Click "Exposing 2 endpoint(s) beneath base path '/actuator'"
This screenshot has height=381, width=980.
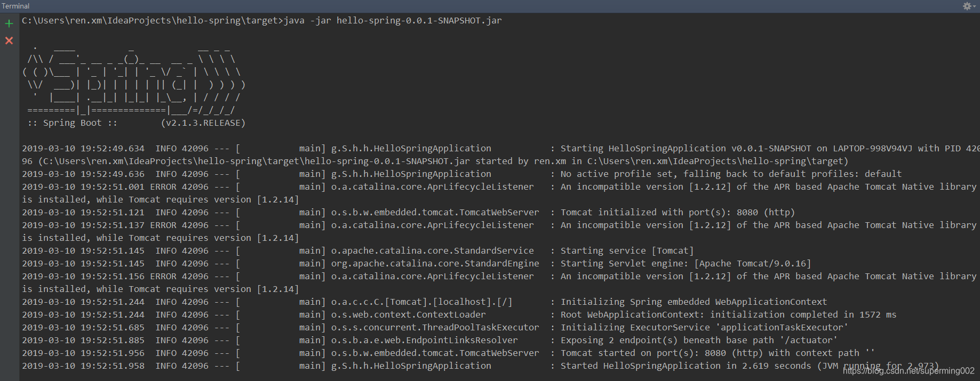pyautogui.click(x=699, y=341)
